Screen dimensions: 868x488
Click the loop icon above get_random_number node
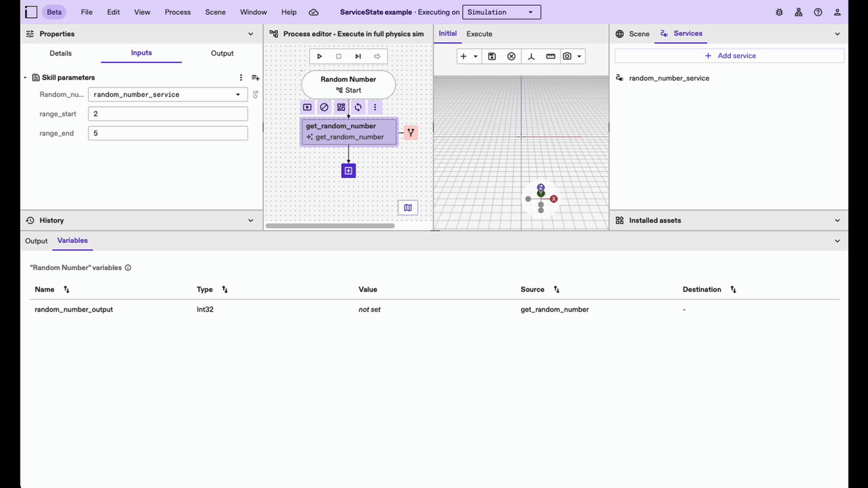point(358,107)
